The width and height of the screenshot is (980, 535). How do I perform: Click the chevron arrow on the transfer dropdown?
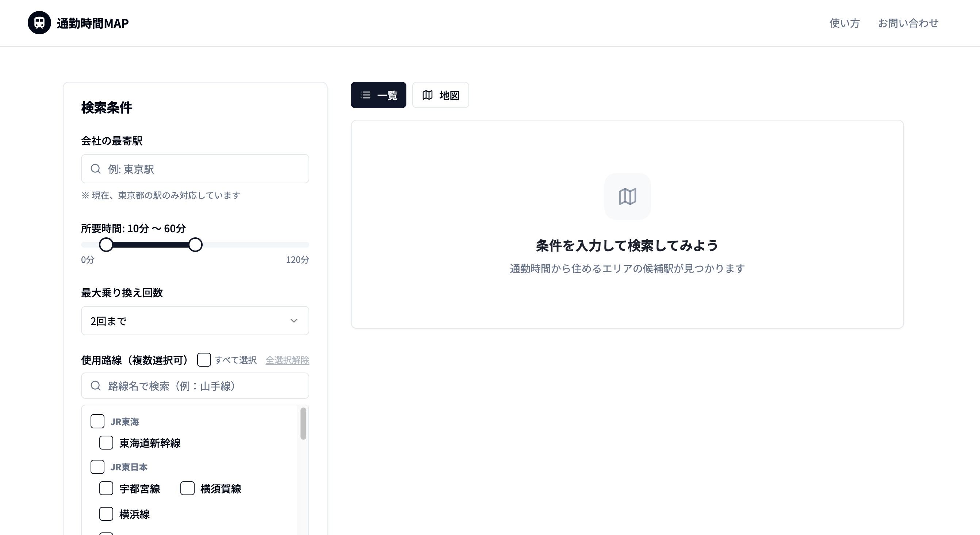[294, 321]
